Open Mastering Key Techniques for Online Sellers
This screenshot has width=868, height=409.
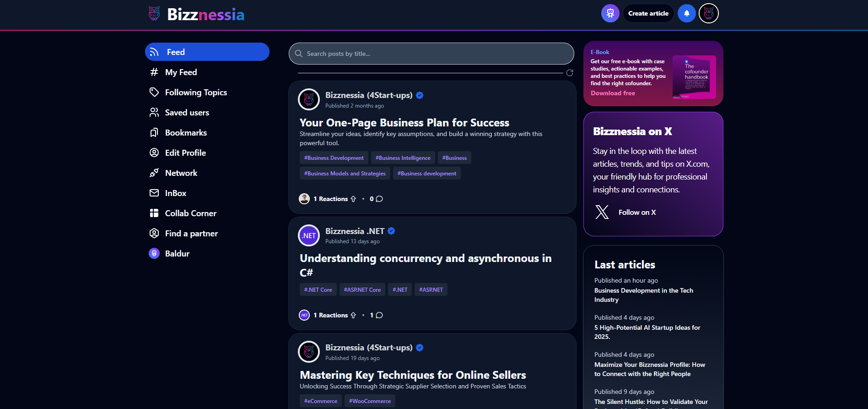tap(413, 375)
